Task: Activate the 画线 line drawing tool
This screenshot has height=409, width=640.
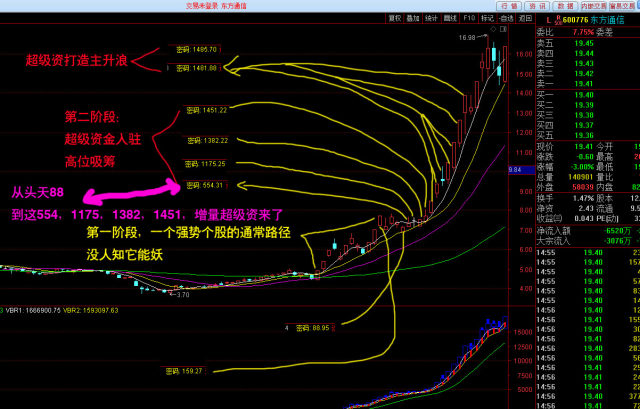Action: click(450, 18)
